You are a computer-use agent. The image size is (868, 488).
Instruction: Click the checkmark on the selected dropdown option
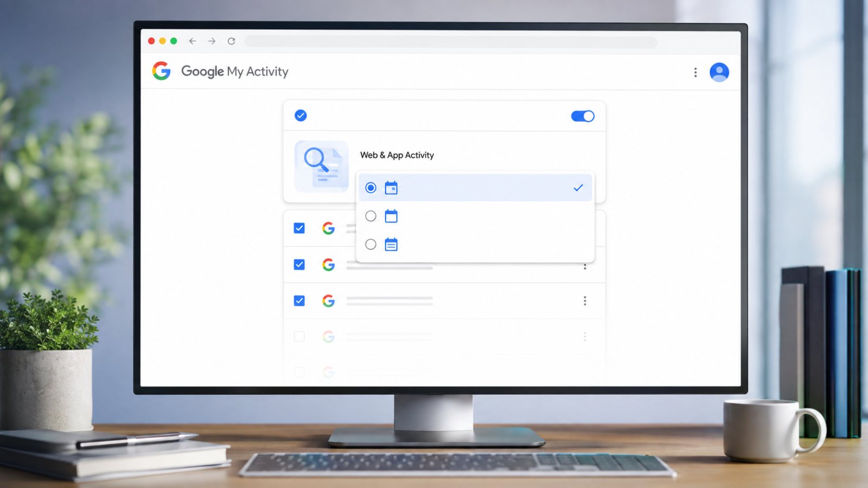pyautogui.click(x=578, y=188)
